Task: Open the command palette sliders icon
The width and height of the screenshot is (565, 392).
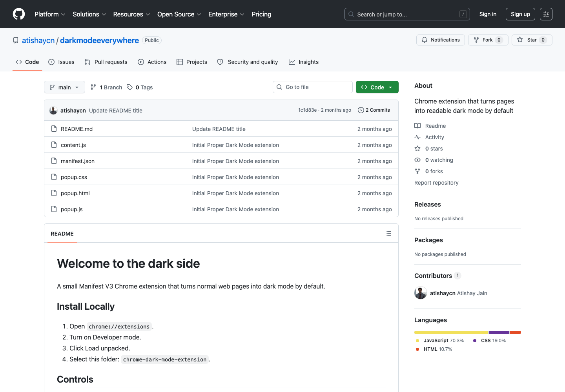Action: 546,14
